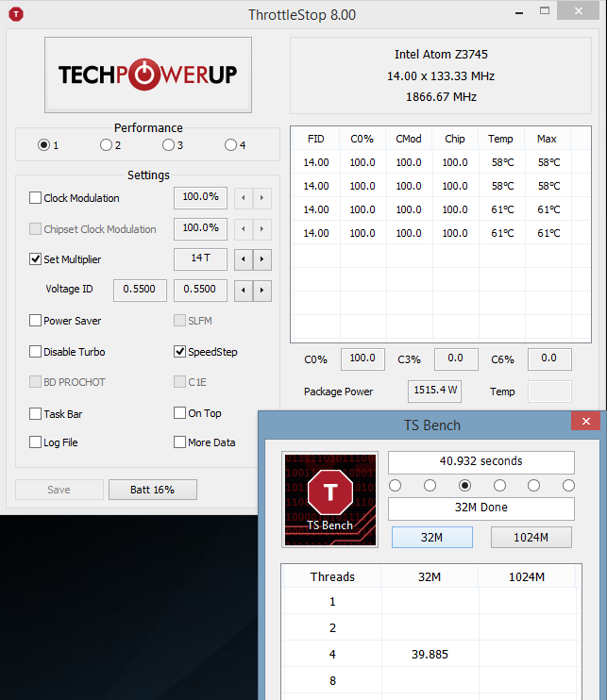Click the first Voltage ID 0.5500 field
Screen dimensions: 607x700
[140, 291]
